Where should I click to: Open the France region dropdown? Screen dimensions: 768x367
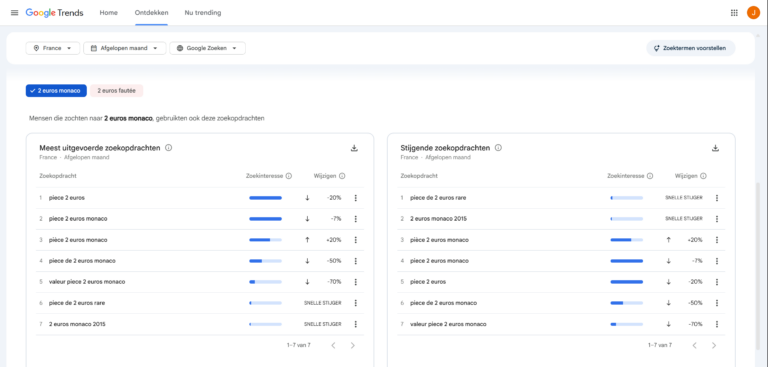point(53,48)
